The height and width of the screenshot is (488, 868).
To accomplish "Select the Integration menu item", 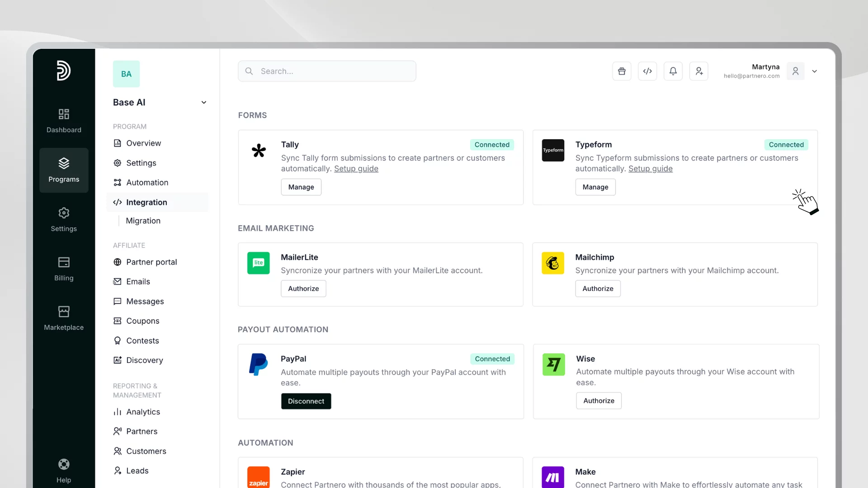I will [x=157, y=202].
